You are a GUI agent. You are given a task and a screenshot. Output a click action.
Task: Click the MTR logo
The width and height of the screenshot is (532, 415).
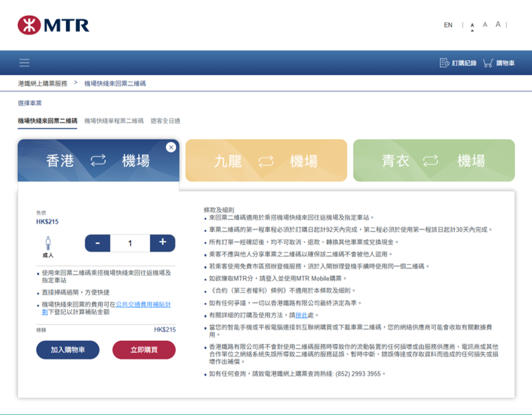coord(53,25)
